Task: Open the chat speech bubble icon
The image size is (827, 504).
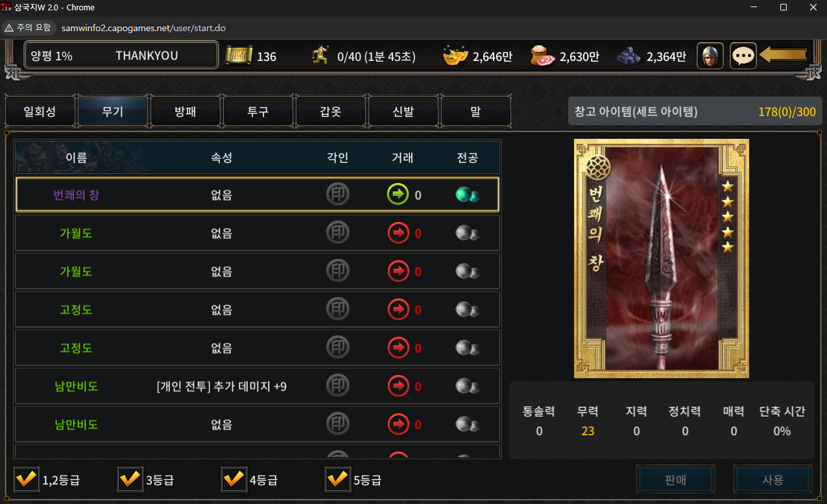Action: 743,56
